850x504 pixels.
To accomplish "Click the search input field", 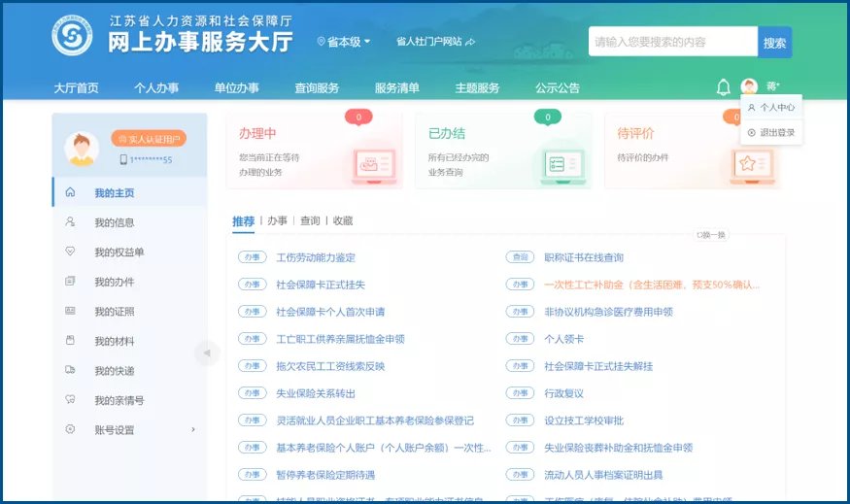I will tap(672, 42).
